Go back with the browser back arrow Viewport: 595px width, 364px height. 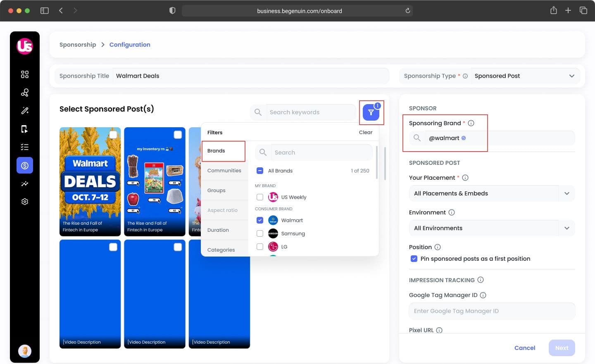tap(61, 11)
